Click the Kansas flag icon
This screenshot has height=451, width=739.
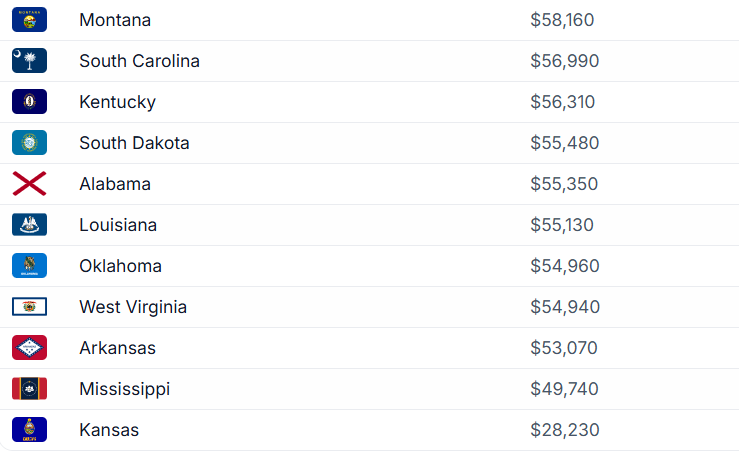click(29, 430)
